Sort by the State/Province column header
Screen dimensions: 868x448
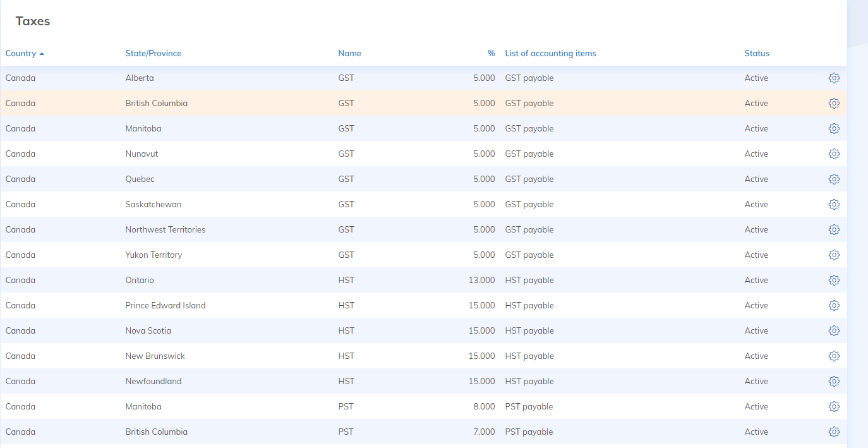[154, 54]
